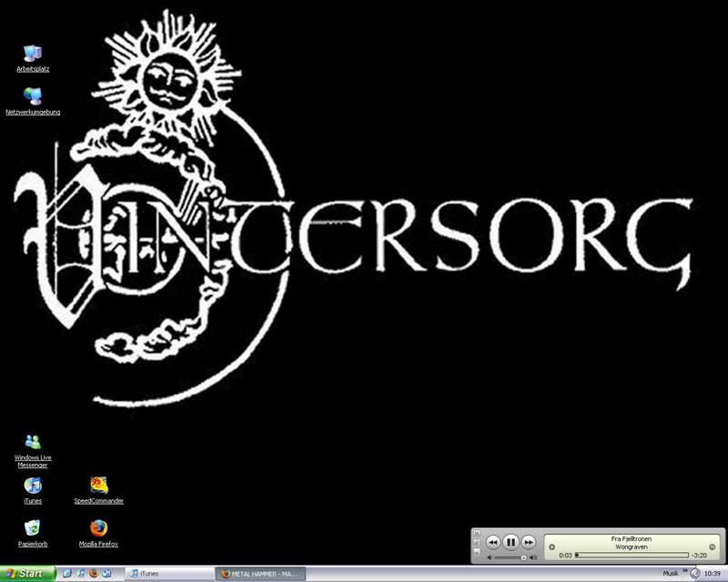Click the track progress bar in iTunes
The height and width of the screenshot is (582, 728).
point(632,555)
